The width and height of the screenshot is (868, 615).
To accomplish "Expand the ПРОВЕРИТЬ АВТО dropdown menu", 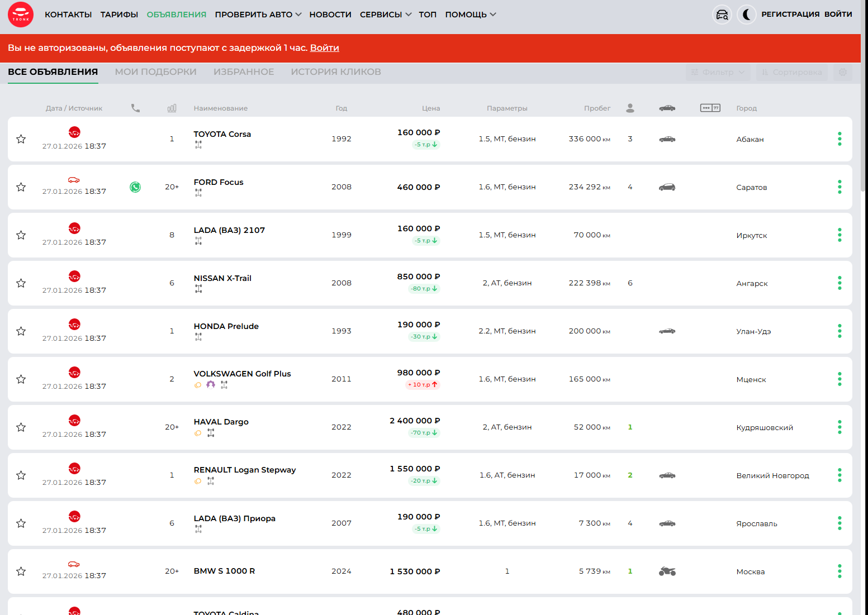I will (x=258, y=15).
